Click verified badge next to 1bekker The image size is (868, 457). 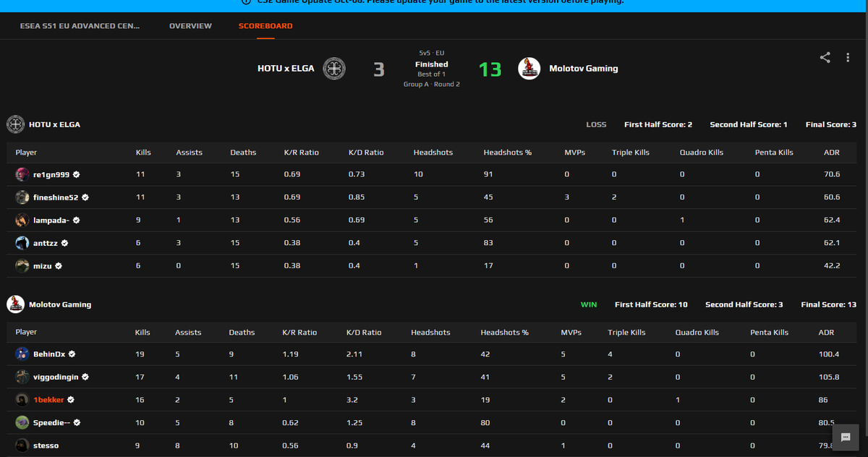[71, 400]
